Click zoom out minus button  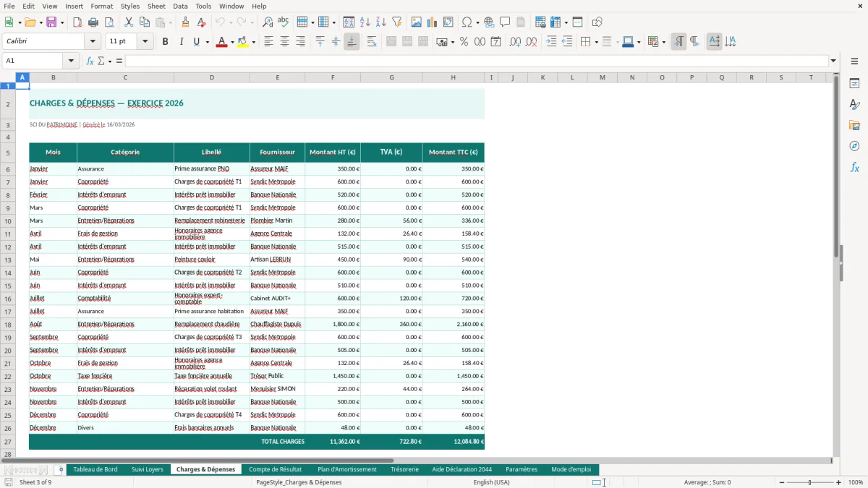coord(781,482)
